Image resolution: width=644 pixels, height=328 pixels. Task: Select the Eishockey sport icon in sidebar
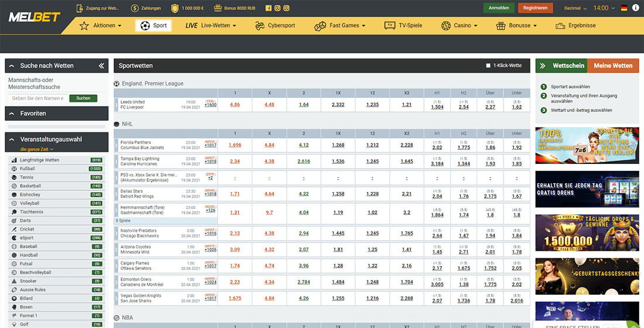pyautogui.click(x=14, y=194)
